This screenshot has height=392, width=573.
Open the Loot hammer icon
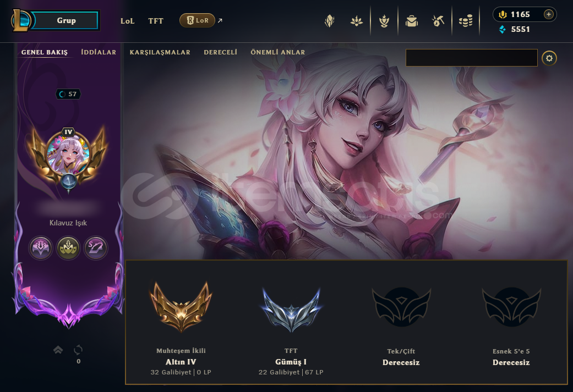coord(438,21)
